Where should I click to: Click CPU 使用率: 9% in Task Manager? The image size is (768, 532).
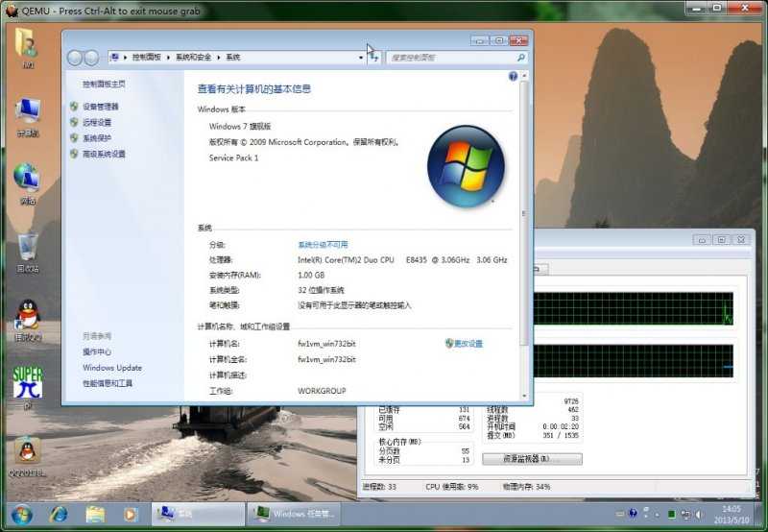tap(451, 487)
